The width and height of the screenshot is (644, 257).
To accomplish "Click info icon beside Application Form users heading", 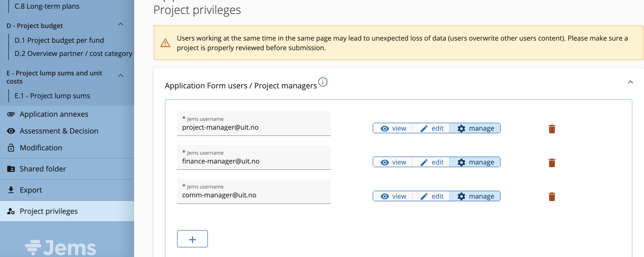I will click(x=322, y=82).
